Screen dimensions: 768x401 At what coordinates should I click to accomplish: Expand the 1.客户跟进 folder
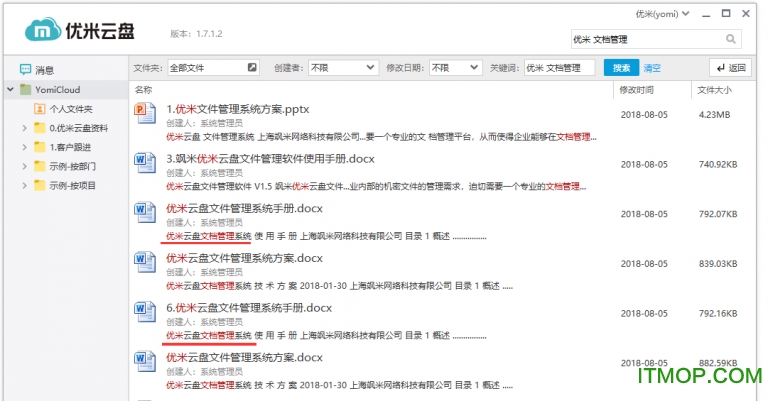(24, 147)
